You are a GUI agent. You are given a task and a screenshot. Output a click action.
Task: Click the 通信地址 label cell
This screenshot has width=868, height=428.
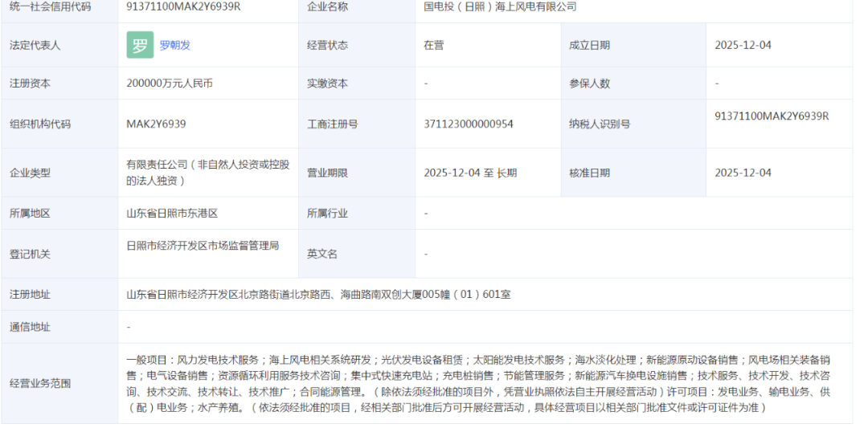[x=30, y=327]
